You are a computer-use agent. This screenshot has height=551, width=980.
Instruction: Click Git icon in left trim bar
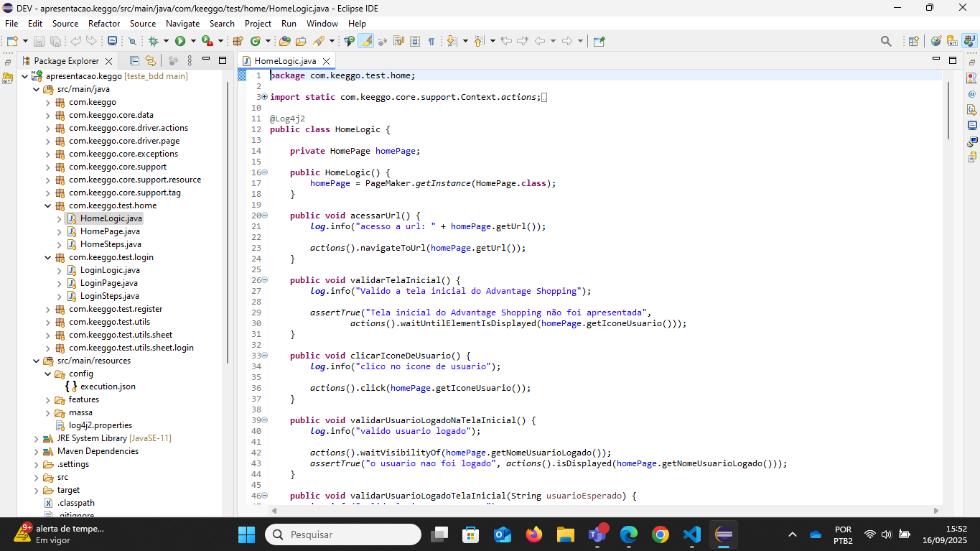click(x=7, y=78)
